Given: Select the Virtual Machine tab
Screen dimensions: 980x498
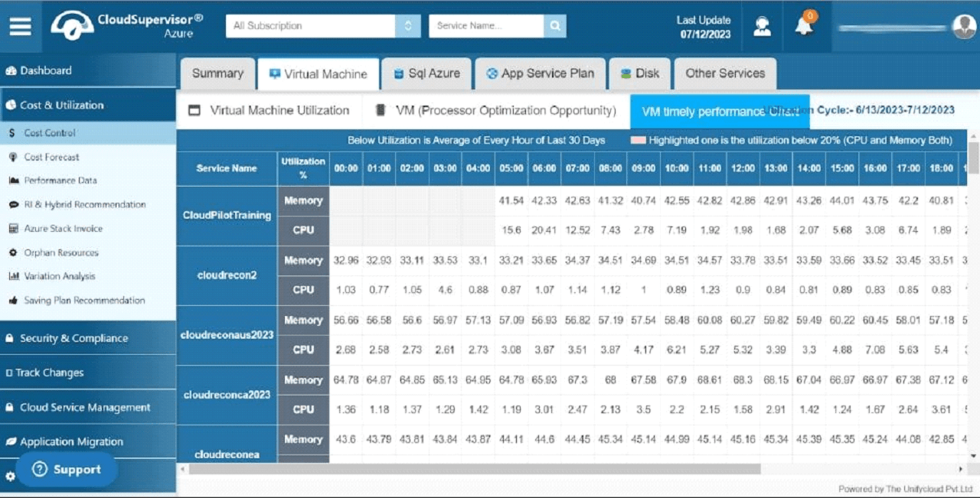Looking at the screenshot, I should click(x=318, y=74).
